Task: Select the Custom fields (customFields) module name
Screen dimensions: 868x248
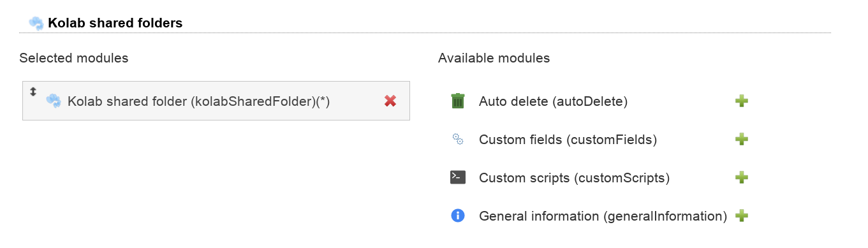Action: [x=568, y=140]
